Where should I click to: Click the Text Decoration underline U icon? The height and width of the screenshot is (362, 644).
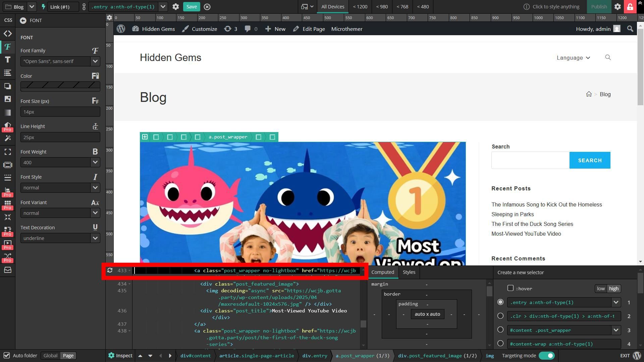click(95, 227)
